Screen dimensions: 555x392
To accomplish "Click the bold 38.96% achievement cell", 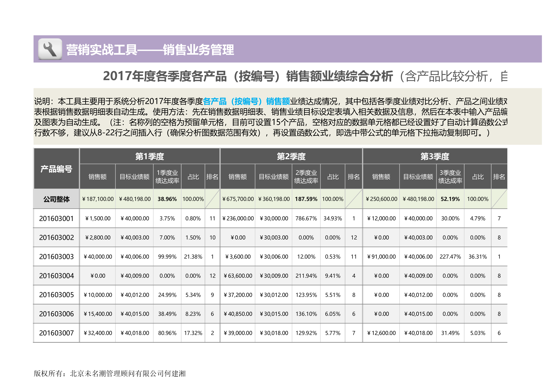I will pyautogui.click(x=167, y=199).
